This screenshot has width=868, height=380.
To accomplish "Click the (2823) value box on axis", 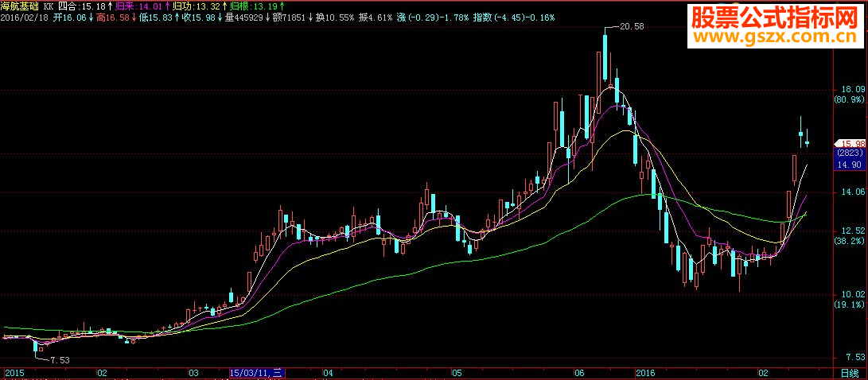I will click(848, 153).
